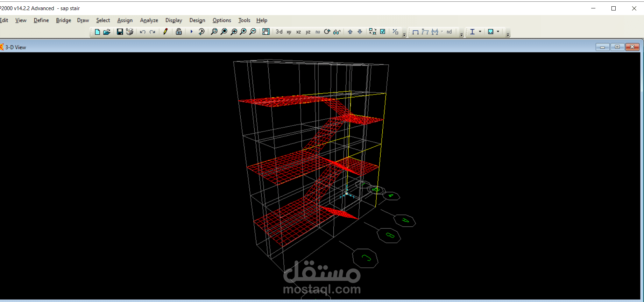Image resolution: width=644 pixels, height=302 pixels.
Task: Close the 3-D View child window
Action: click(x=632, y=47)
